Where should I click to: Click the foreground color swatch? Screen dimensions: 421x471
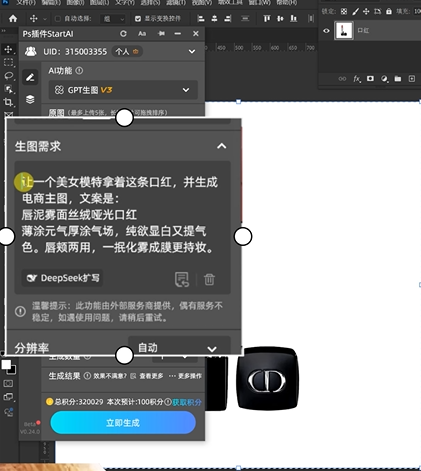pyautogui.click(x=6, y=364)
